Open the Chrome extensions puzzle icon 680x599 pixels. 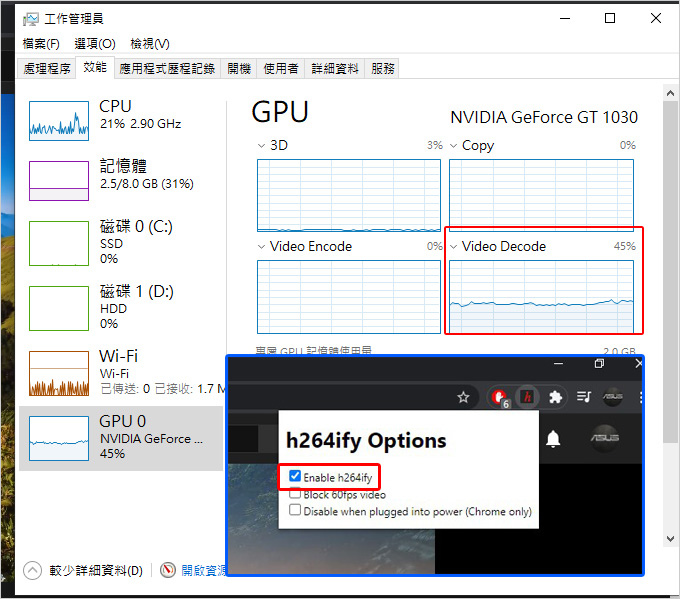(x=556, y=397)
